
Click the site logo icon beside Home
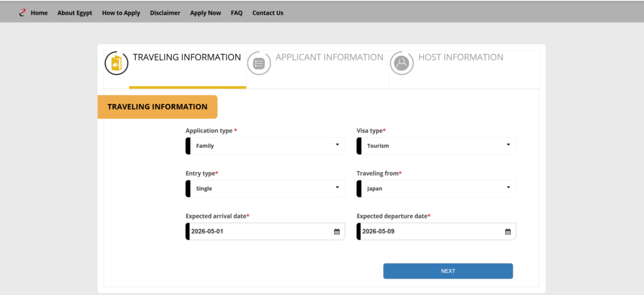click(23, 13)
